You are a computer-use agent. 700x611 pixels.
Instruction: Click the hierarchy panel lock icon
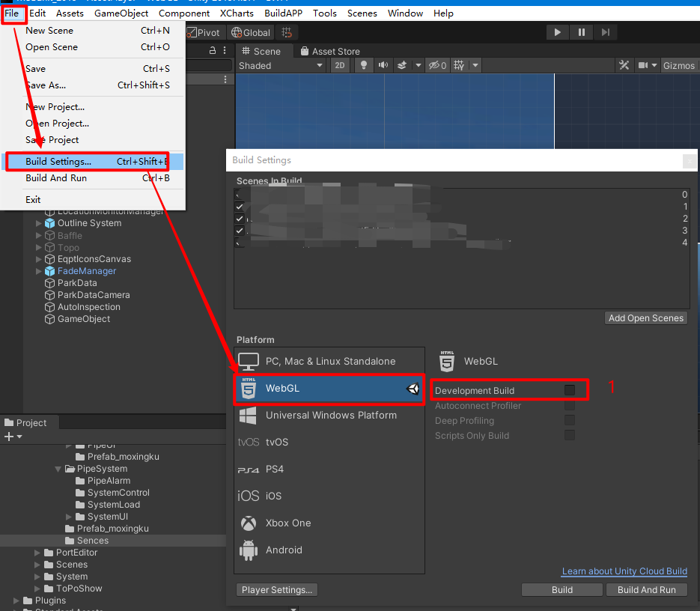coord(213,50)
